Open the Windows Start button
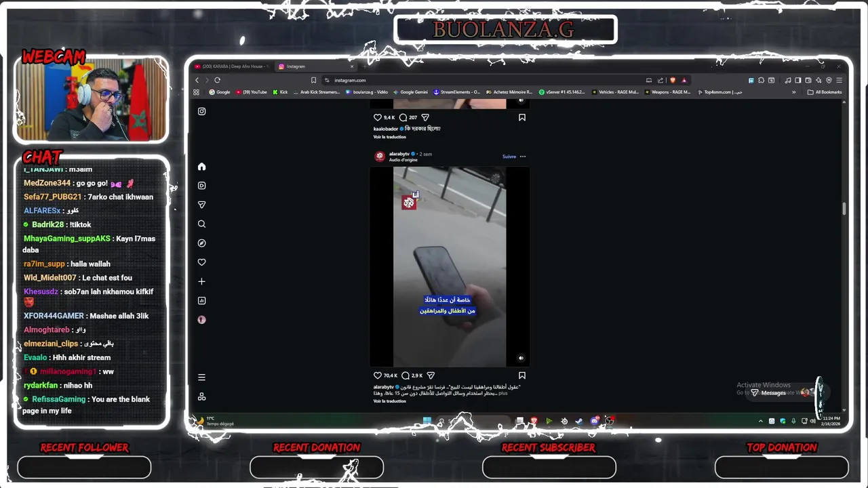 427,421
